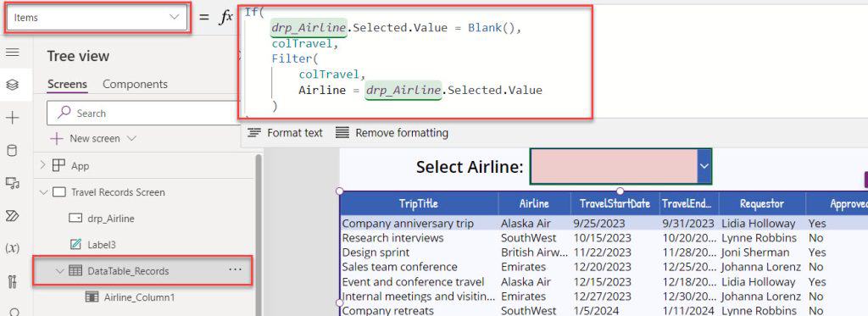The width and height of the screenshot is (868, 316).
Task: Click the 'British Airw...' airline cell
Action: (x=534, y=252)
